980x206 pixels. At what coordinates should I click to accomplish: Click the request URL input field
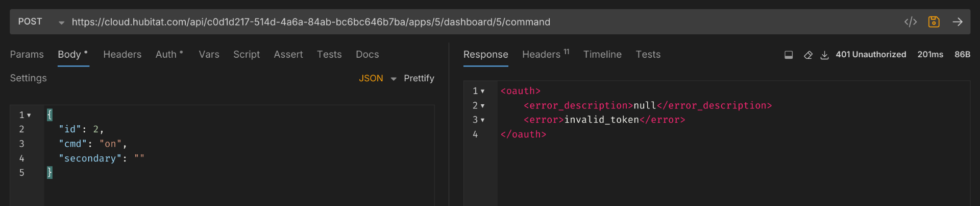[459, 22]
